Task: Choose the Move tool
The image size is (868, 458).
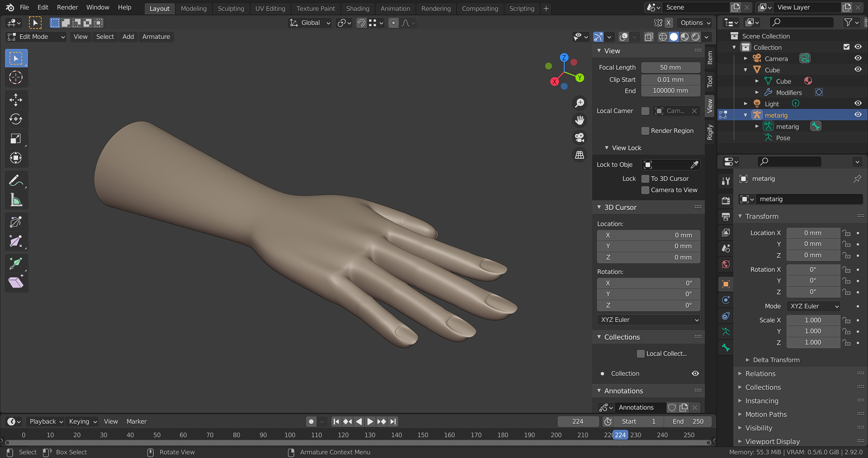Action: [x=16, y=99]
